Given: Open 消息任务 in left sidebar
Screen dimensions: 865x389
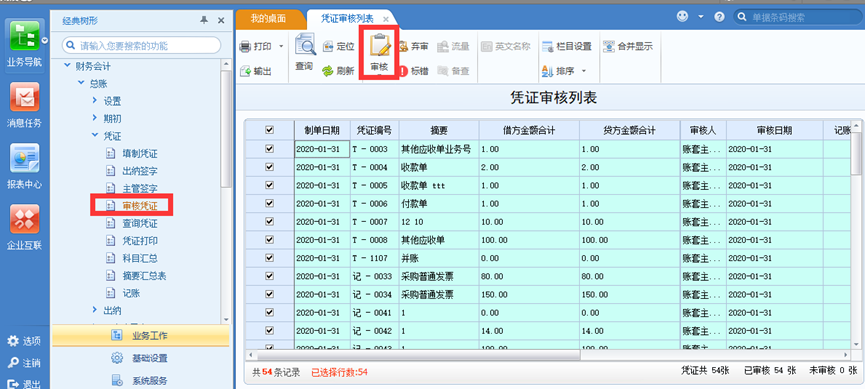Looking at the screenshot, I should (x=24, y=105).
